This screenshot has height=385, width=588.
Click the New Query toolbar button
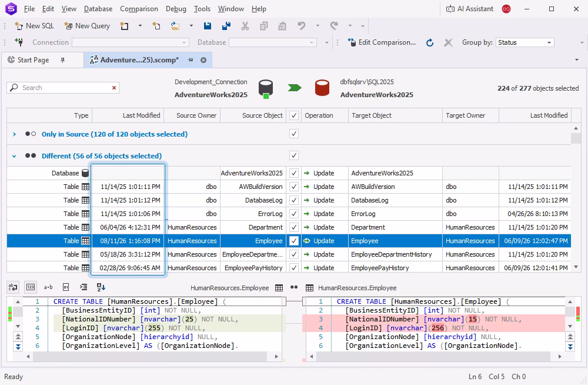coord(87,26)
